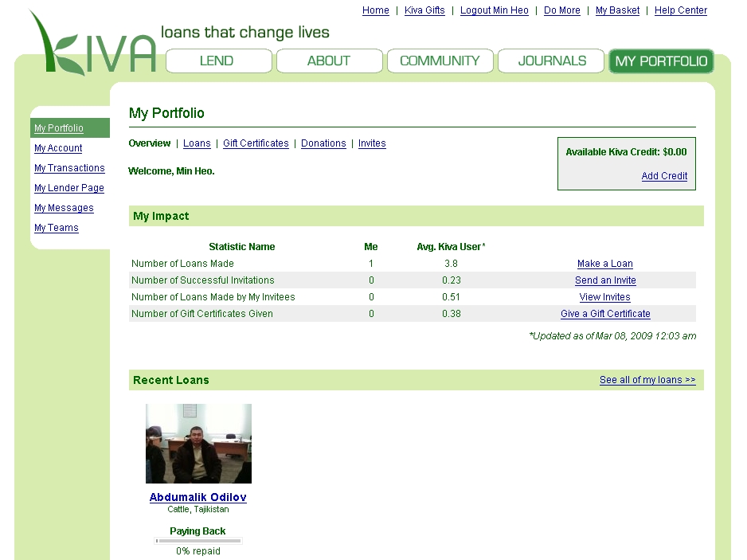Click Logout Min Heo
Viewport: 747px width, 560px height.
coord(494,10)
